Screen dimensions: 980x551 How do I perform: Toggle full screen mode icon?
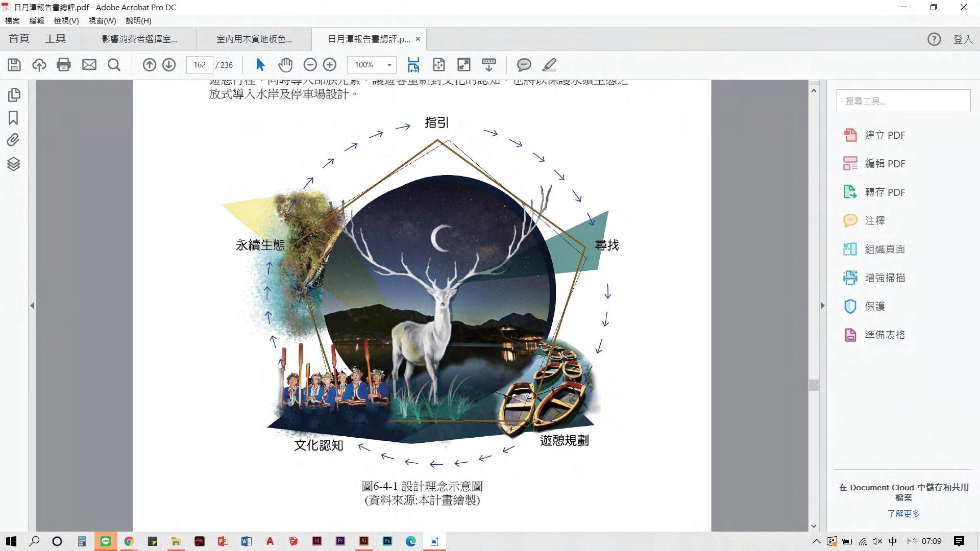point(463,65)
